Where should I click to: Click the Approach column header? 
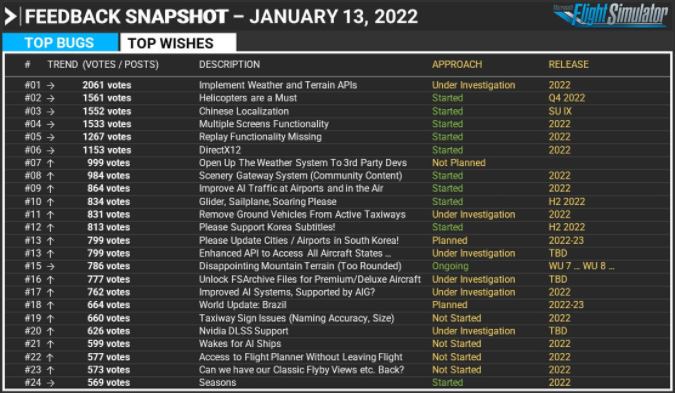point(457,65)
